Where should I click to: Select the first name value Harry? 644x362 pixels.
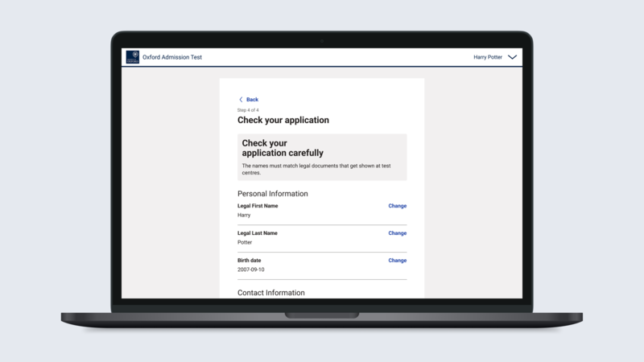244,216
